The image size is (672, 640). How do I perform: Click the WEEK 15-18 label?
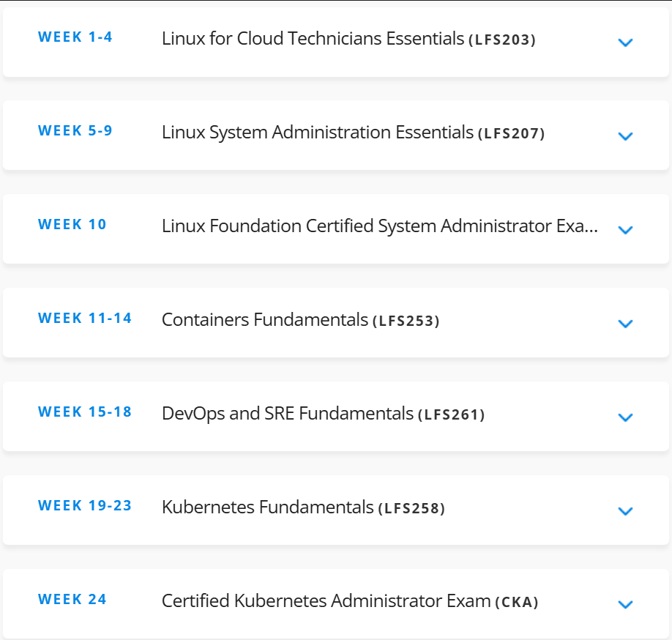(85, 412)
